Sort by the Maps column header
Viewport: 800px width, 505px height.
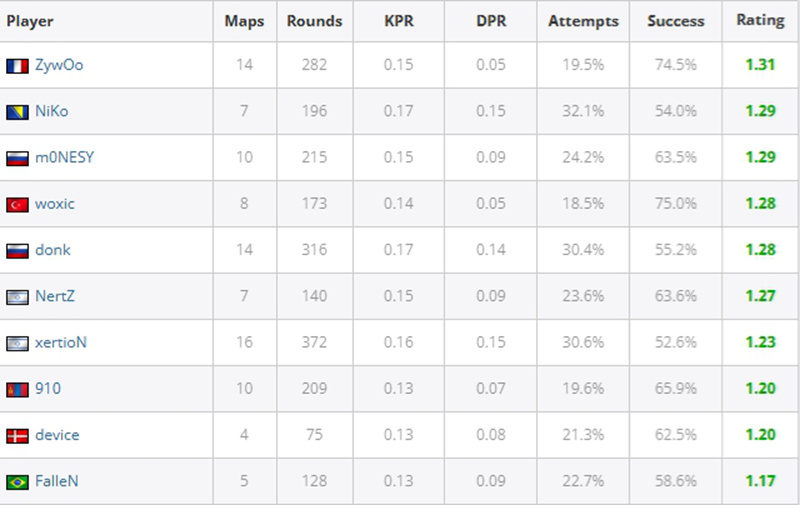(x=244, y=21)
